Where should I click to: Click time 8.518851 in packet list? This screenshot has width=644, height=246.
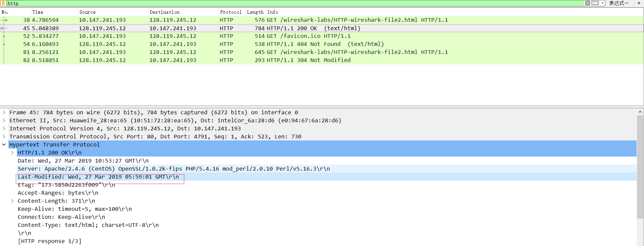pos(45,60)
